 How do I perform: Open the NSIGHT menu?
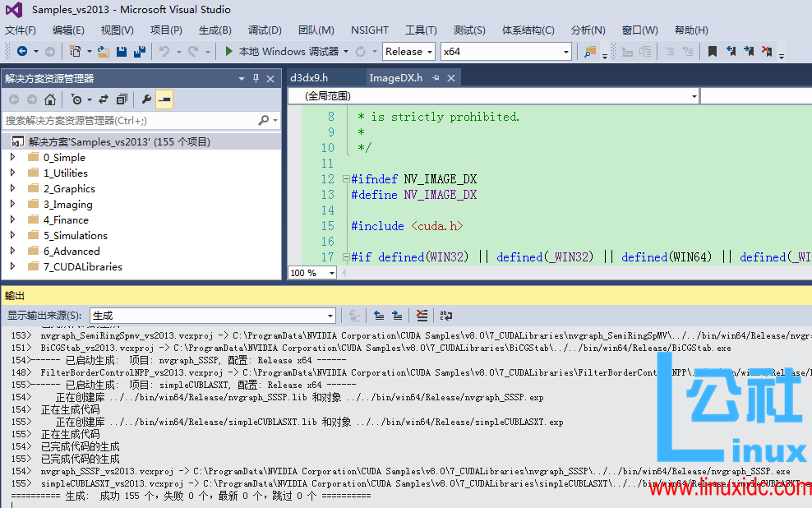point(370,30)
